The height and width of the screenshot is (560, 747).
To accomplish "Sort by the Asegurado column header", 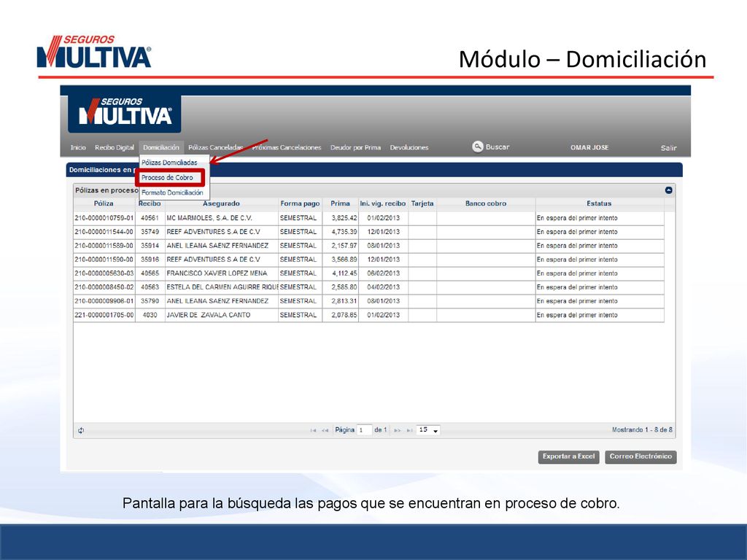I will point(222,203).
